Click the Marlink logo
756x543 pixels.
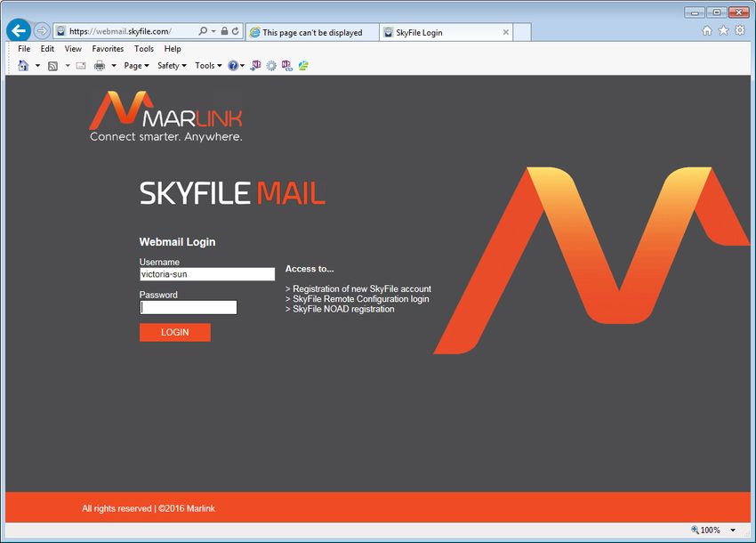click(x=165, y=117)
